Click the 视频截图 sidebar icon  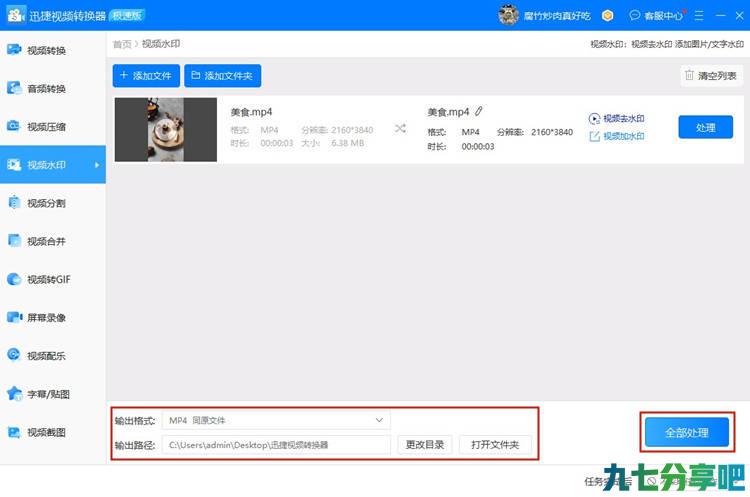pos(14,432)
